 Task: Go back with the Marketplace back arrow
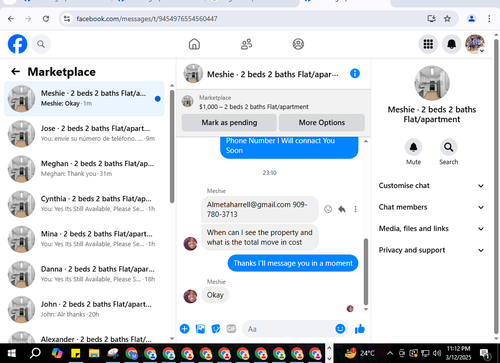[x=15, y=71]
